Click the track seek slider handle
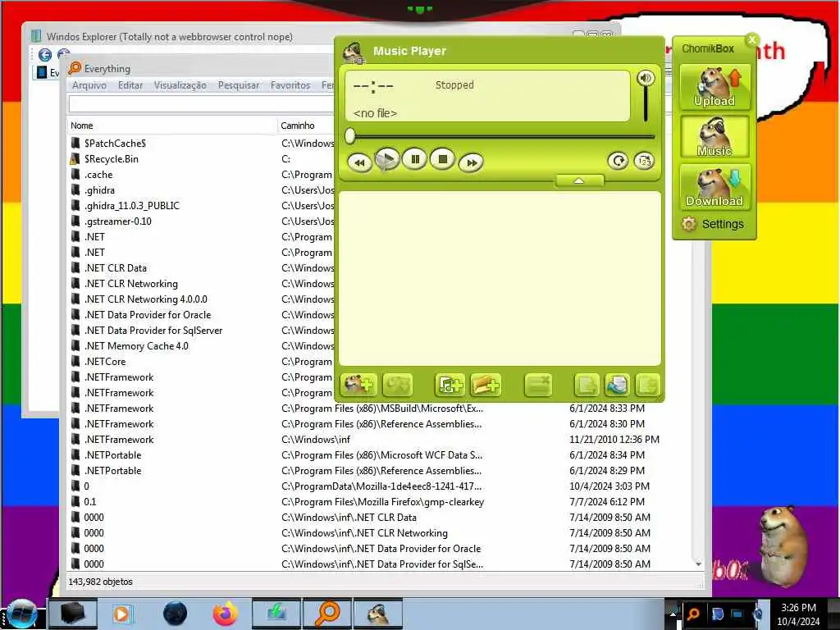The width and height of the screenshot is (840, 630). 350,135
